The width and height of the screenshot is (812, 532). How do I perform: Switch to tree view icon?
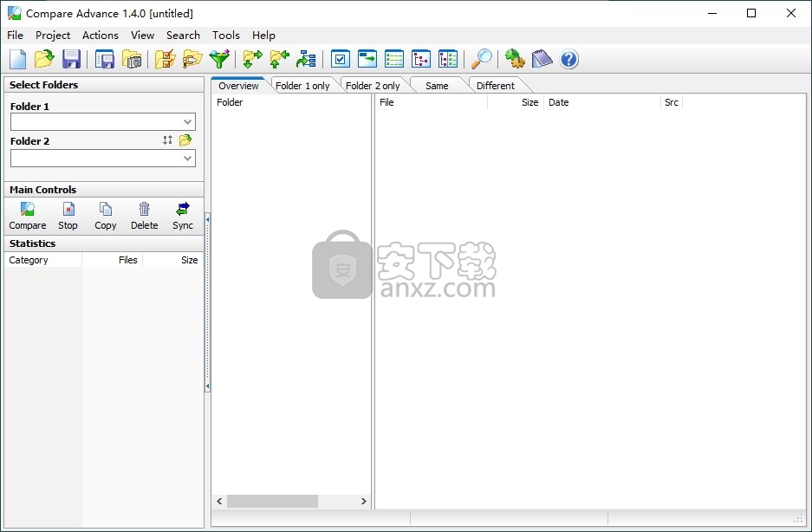421,59
